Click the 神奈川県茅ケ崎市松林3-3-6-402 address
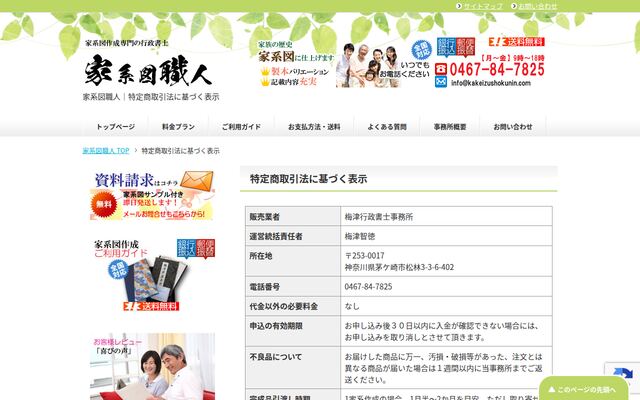Viewport: 640px width, 400px height. click(x=399, y=267)
